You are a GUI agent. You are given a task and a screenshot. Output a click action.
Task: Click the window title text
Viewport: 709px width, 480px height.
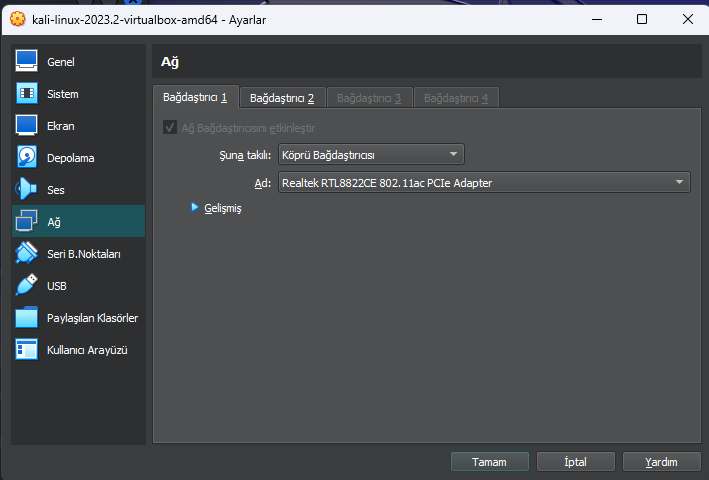click(149, 20)
